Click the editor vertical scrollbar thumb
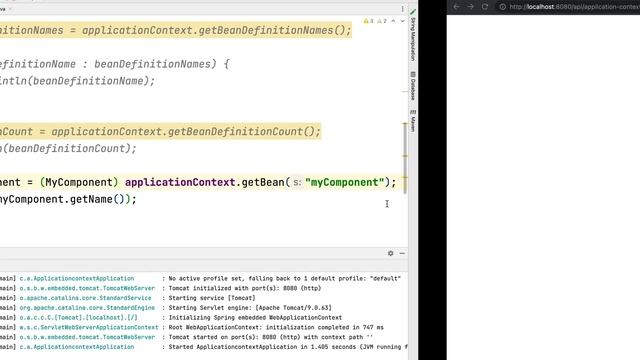The width and height of the screenshot is (640, 360). point(405,158)
